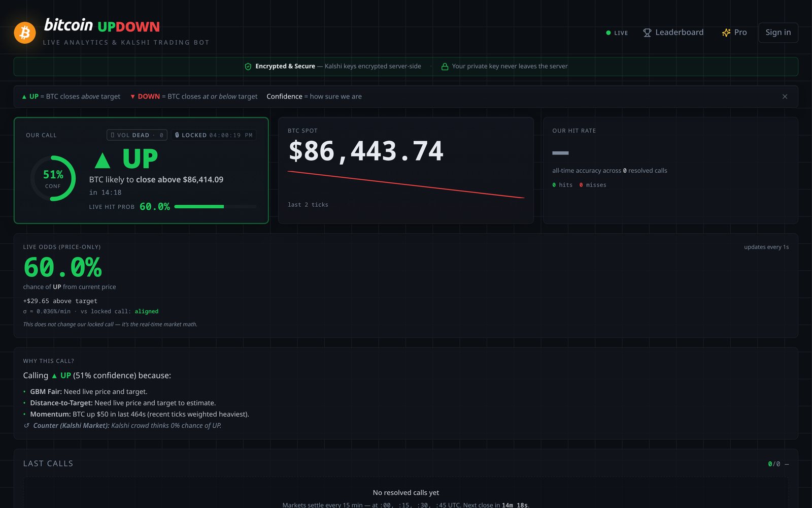The image size is (812, 508).
Task: Open the Pro page
Action: [x=734, y=33]
